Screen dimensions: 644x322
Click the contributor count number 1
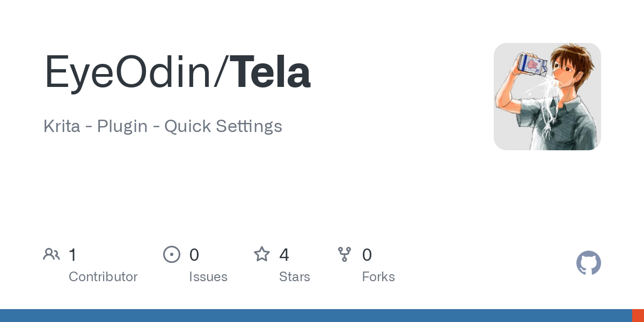[x=72, y=255]
